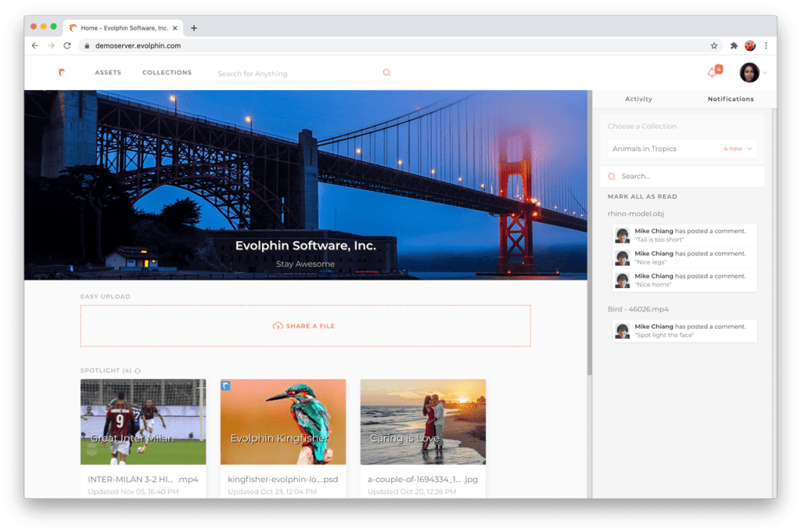The width and height of the screenshot is (801, 532).
Task: Open the '4 new' chevron on the collection selector
Action: pos(749,149)
